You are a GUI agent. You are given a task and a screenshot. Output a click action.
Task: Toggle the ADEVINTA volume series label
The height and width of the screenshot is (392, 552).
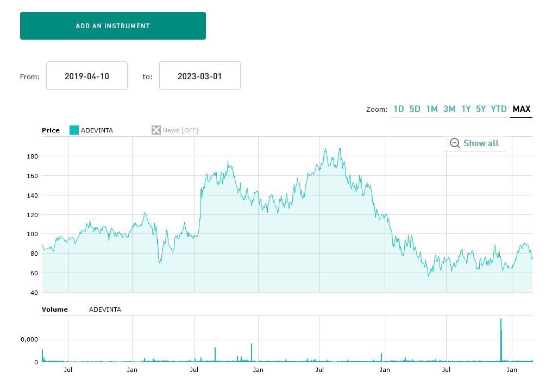coord(105,309)
